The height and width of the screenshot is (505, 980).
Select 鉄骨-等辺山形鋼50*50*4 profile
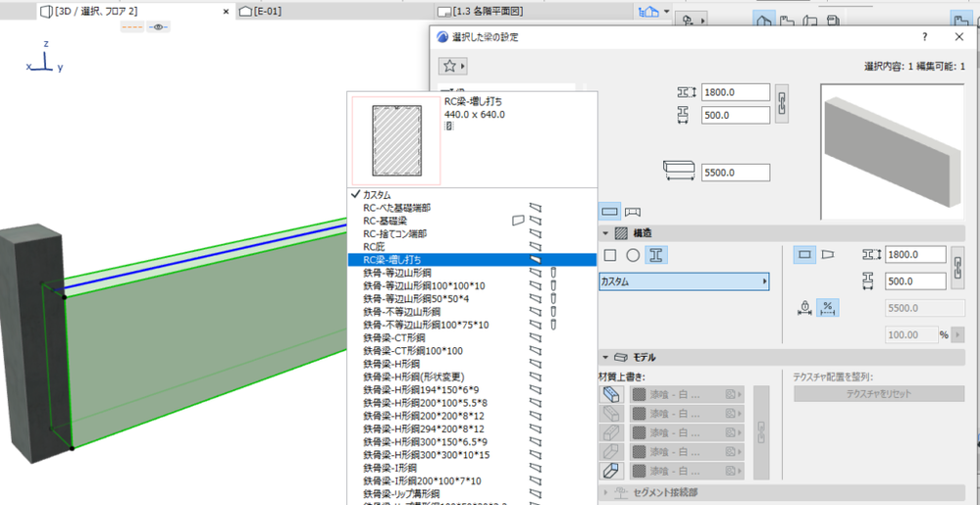[x=473, y=299]
